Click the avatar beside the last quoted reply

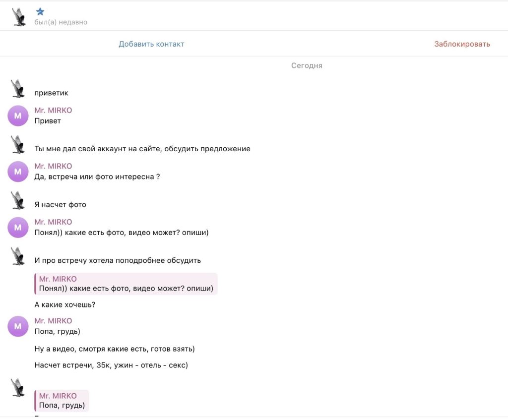coord(18,387)
